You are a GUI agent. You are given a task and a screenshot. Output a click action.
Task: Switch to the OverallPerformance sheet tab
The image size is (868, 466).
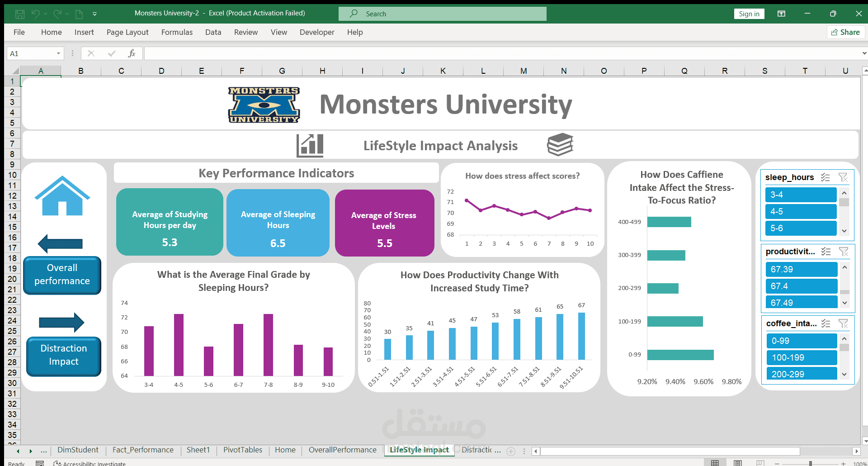[x=343, y=450]
